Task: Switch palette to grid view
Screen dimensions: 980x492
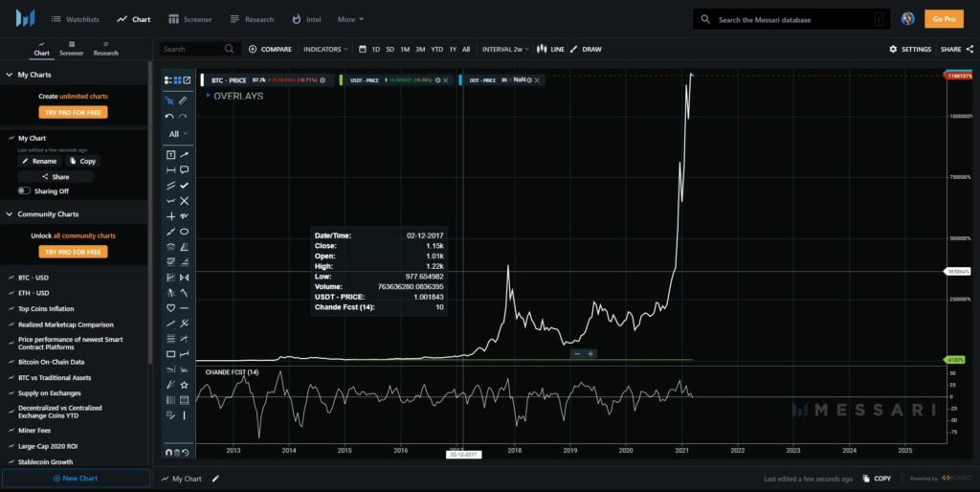Action: 177,80
